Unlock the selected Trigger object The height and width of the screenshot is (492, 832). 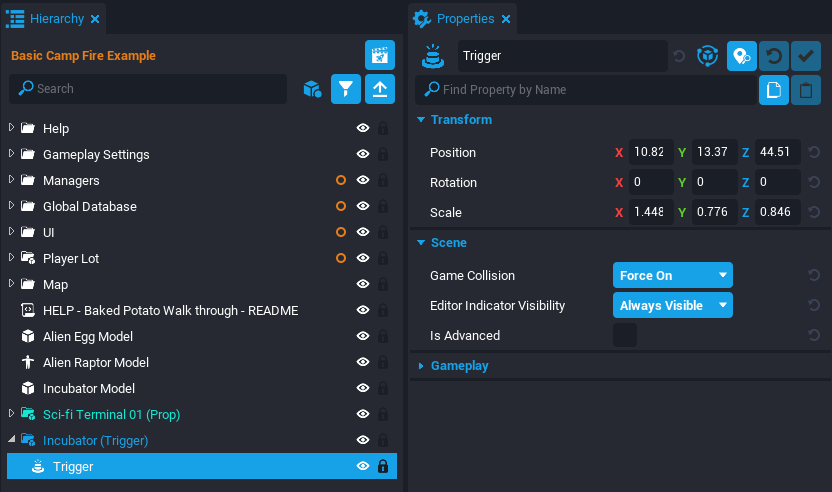[x=382, y=467]
